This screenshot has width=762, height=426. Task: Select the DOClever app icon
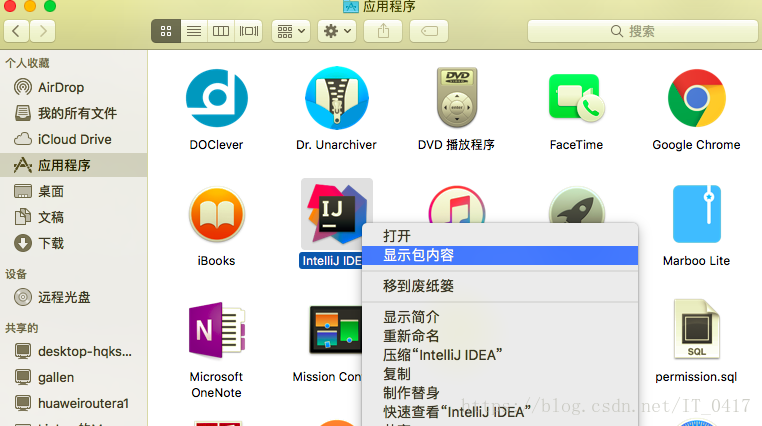coord(217,98)
